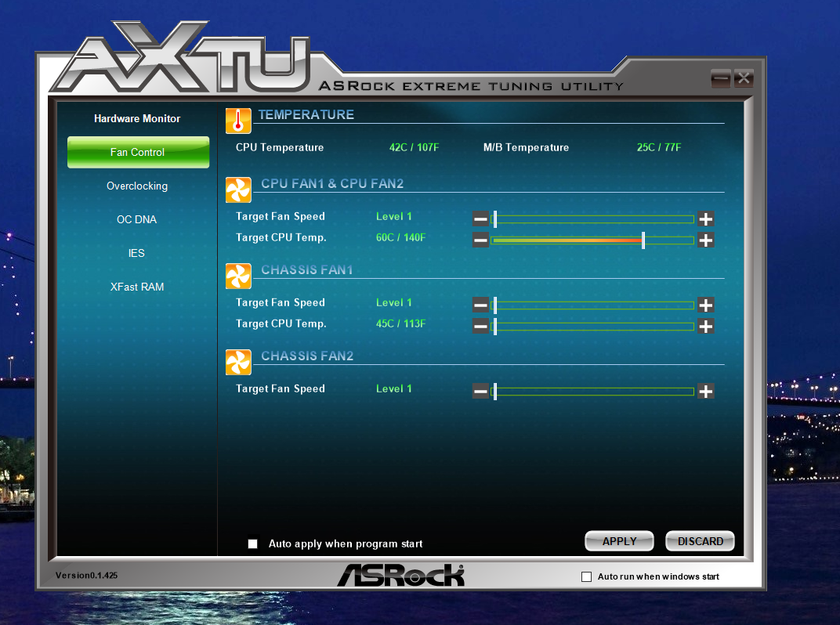The image size is (840, 625).
Task: Open the Hardware Monitor section
Action: [x=137, y=118]
